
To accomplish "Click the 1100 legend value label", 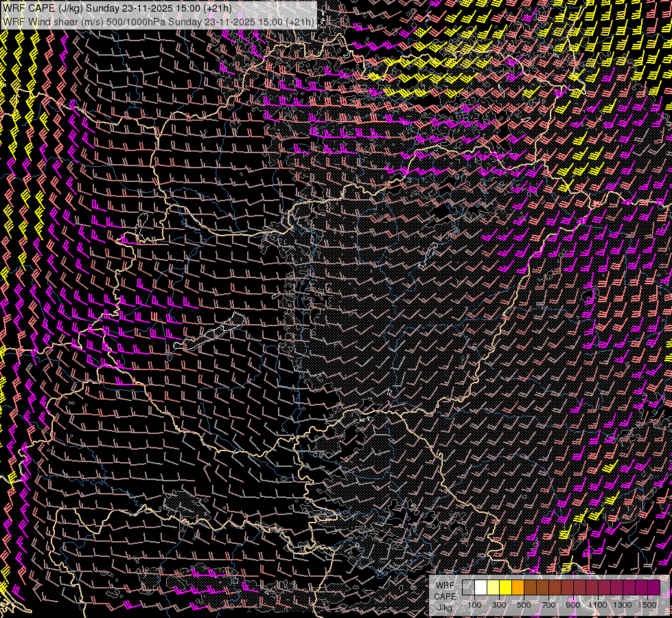I will 597,605.
